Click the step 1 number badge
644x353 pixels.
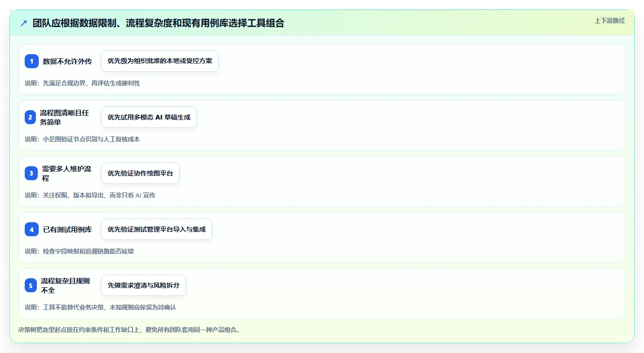(x=32, y=61)
